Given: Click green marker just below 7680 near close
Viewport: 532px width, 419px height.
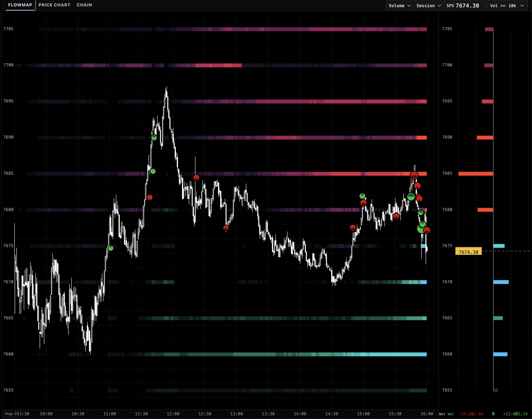Looking at the screenshot, I should pyautogui.click(x=420, y=212).
